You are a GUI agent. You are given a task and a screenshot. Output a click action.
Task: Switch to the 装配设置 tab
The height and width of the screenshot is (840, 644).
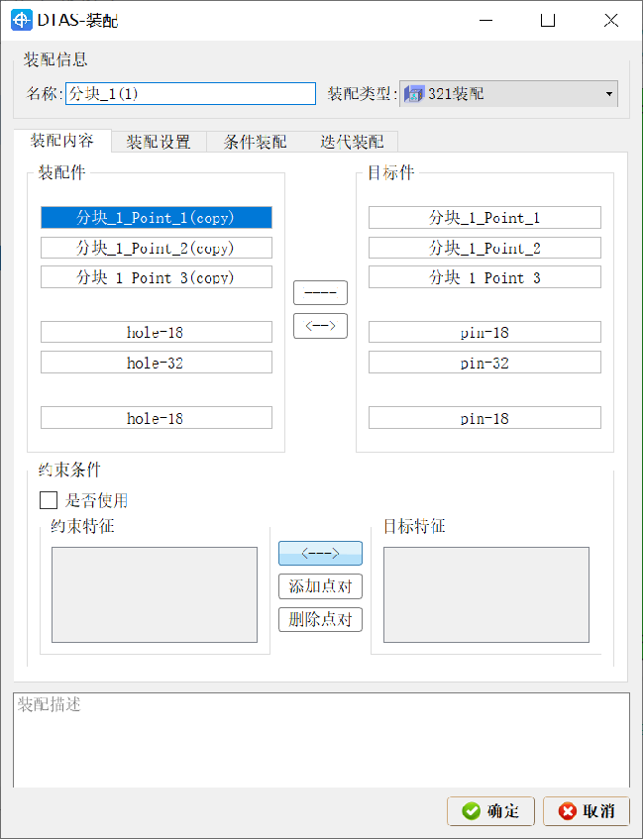point(159,141)
